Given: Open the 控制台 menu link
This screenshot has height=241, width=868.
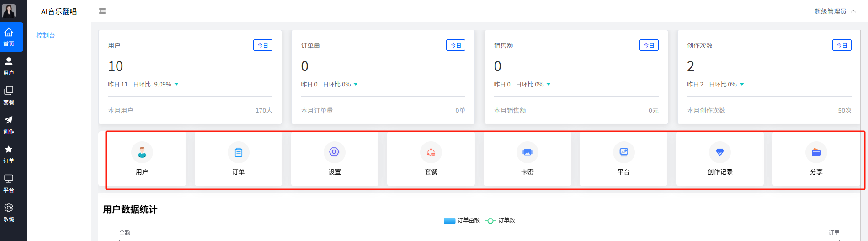Looking at the screenshot, I should (x=46, y=36).
